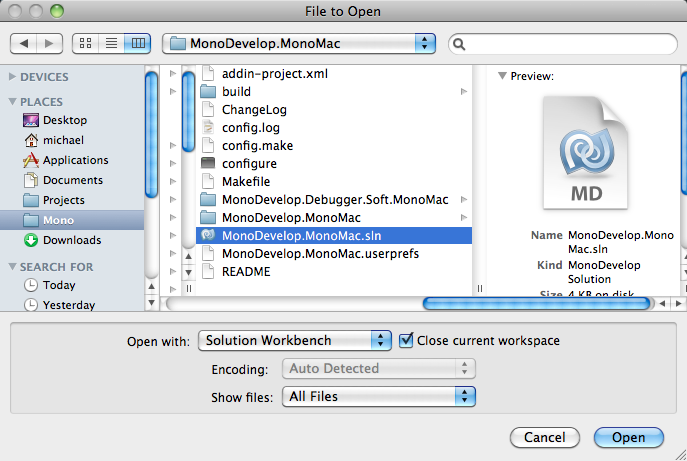
Task: Uncheck Close current workspace
Action: point(406,340)
